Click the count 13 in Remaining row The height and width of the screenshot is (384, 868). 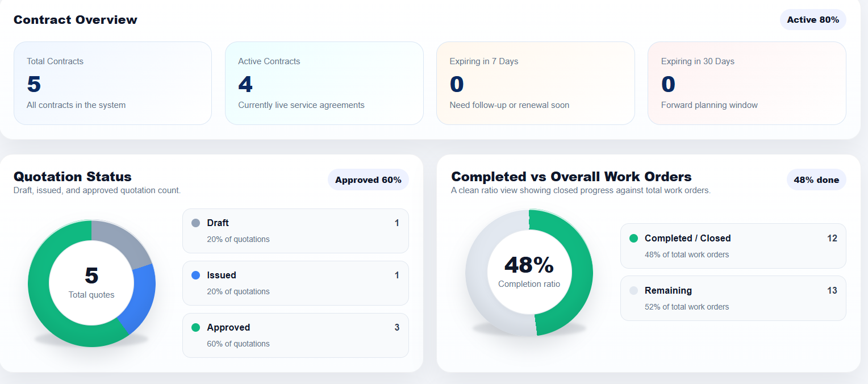[832, 291]
